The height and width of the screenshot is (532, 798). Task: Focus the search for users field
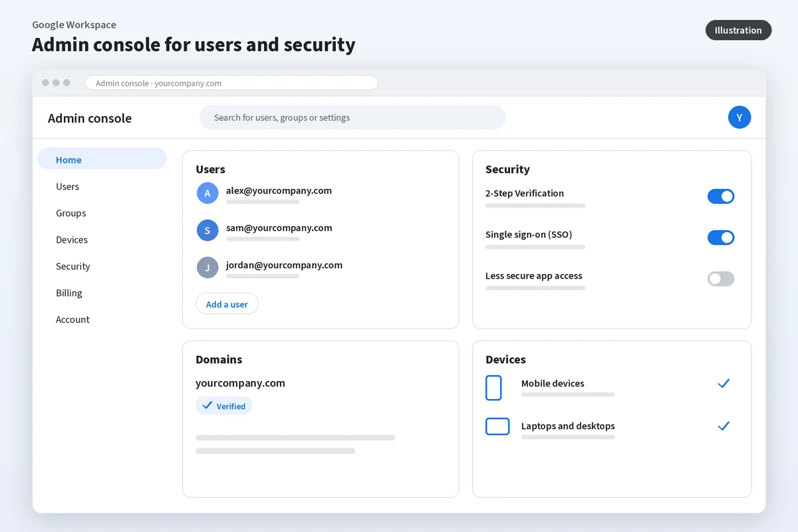coord(352,118)
